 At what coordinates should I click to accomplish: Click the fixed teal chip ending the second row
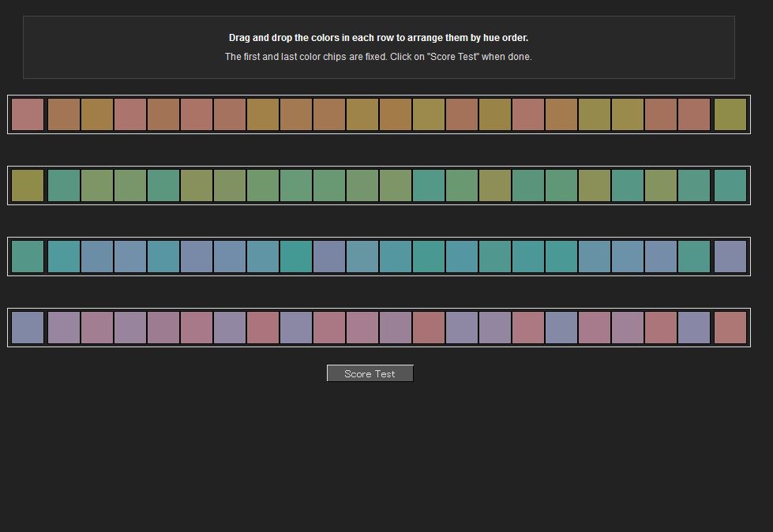coord(730,185)
